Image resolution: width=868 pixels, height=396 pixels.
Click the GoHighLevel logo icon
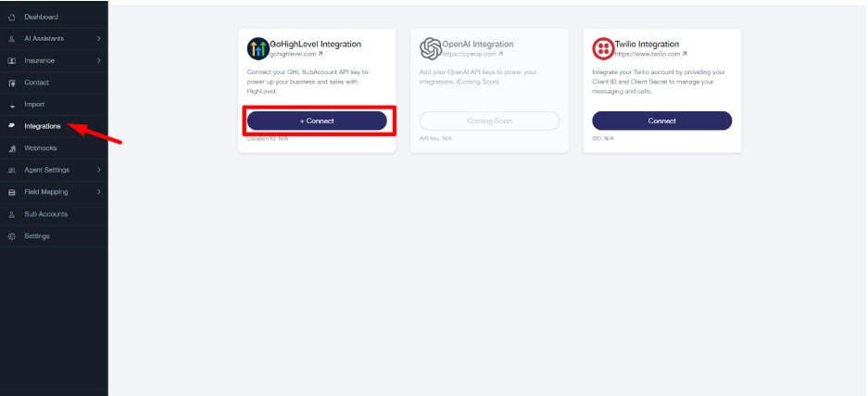[258, 49]
